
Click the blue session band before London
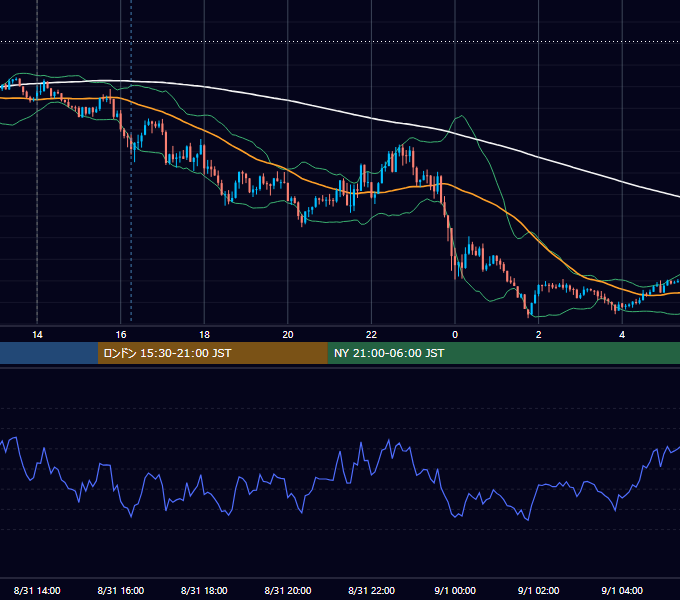(x=49, y=353)
